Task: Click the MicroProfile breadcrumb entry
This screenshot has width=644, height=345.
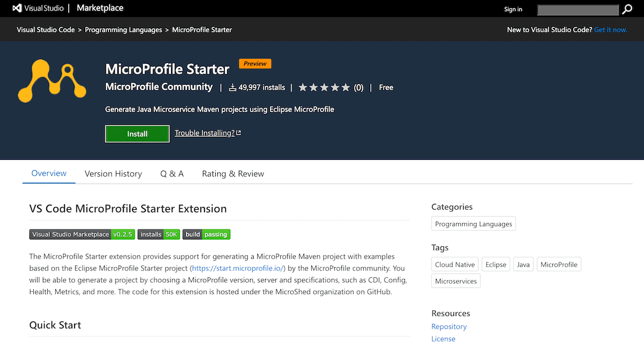Action: point(202,30)
